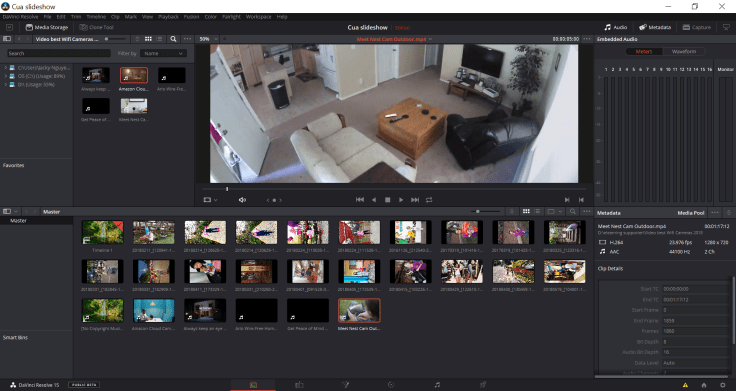The width and height of the screenshot is (736, 391).
Task: Toggle media pool bin list layout icon
Action: coord(7,212)
